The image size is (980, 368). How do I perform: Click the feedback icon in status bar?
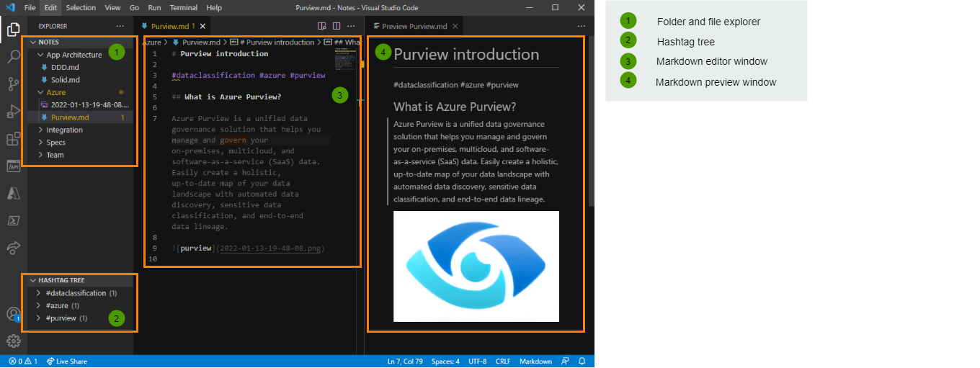565,362
